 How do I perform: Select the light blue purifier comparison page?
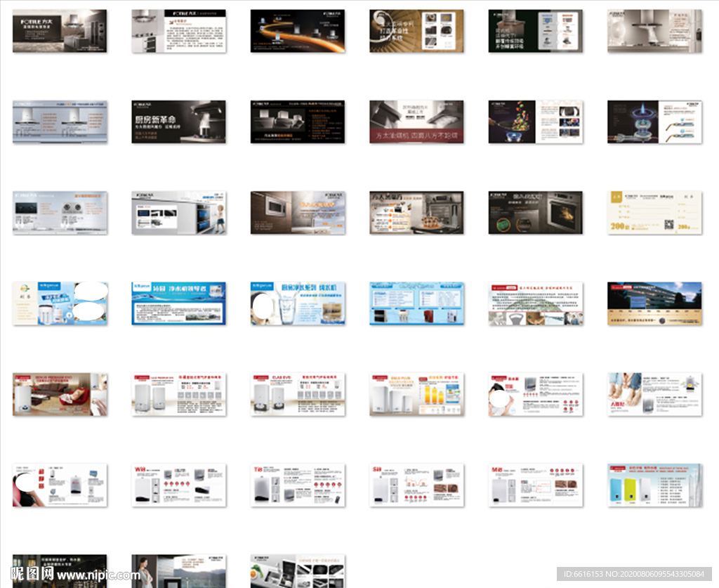[416, 303]
